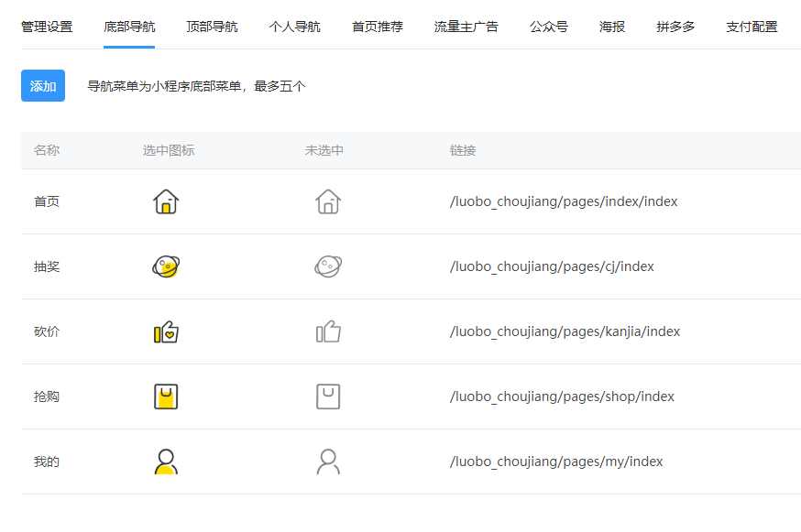Click the 未选中 column header
The image size is (801, 532).
324,150
